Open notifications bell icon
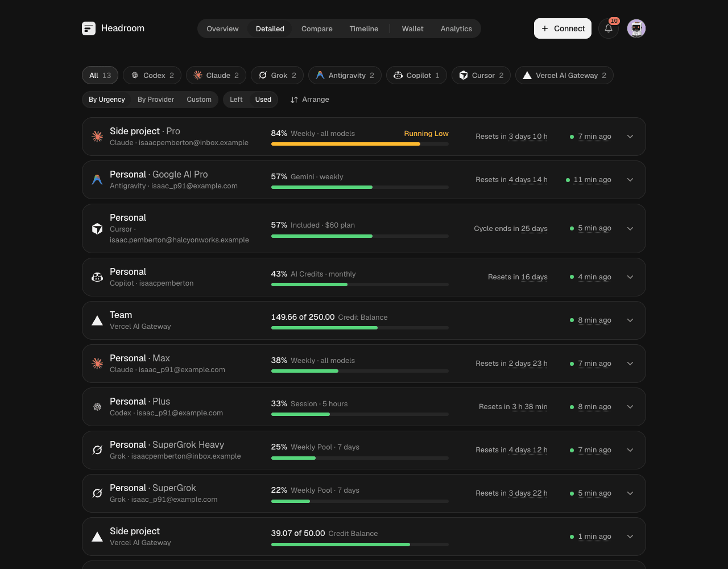Screen dimensions: 728x569 pos(609,28)
